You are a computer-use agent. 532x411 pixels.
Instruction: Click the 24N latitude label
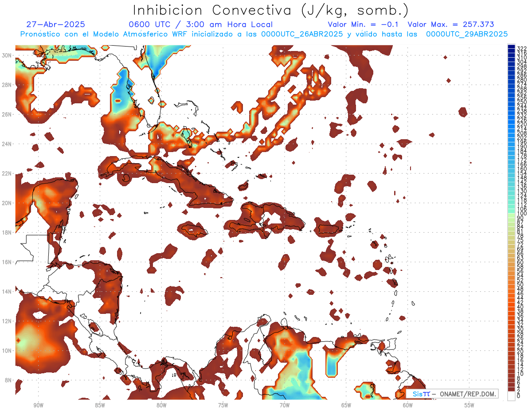coord(8,144)
